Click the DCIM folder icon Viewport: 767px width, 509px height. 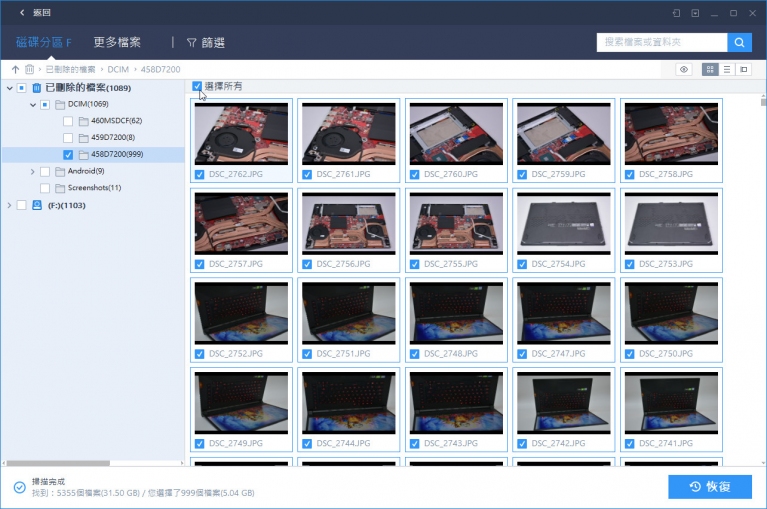60,105
